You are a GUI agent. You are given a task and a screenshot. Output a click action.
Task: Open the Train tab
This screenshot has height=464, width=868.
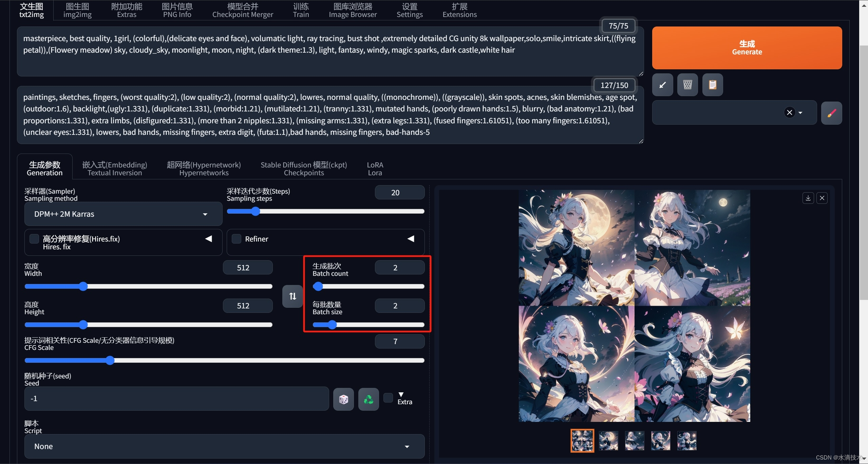coord(301,10)
